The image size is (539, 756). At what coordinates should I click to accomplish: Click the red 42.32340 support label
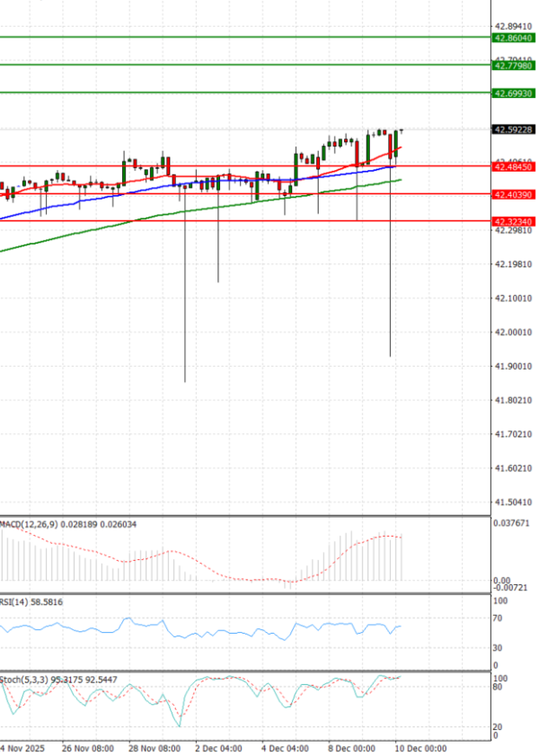[x=514, y=221]
